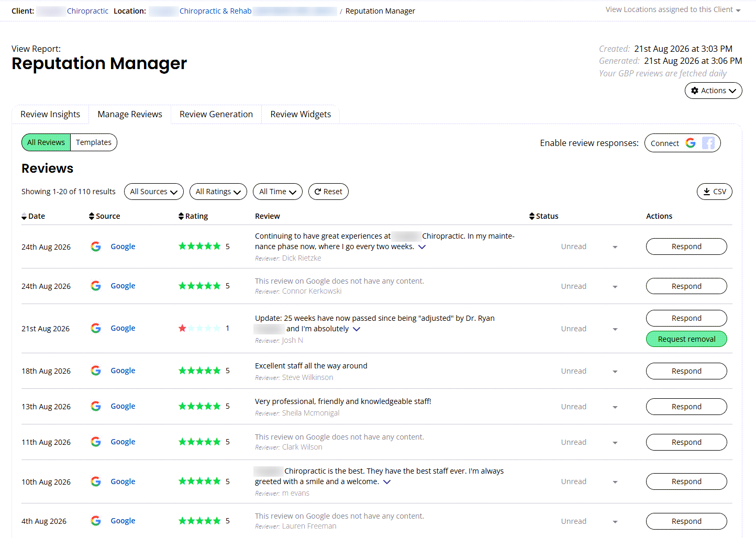Respond to Connor Kerkowski's review

pyautogui.click(x=686, y=286)
